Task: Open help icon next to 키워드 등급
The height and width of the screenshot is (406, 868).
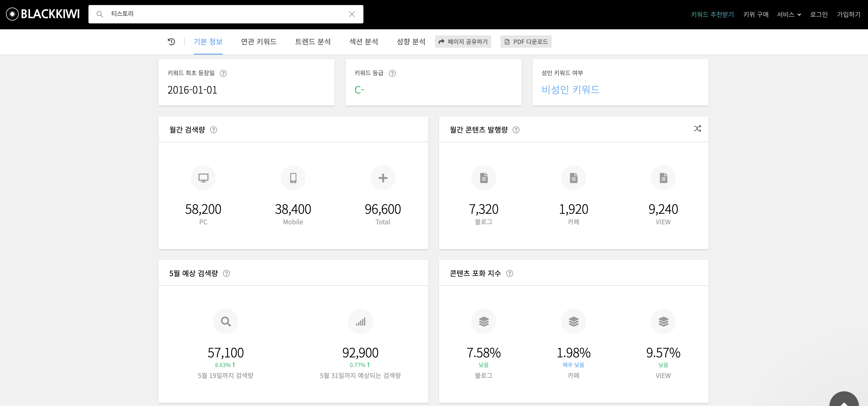Action: click(x=392, y=73)
